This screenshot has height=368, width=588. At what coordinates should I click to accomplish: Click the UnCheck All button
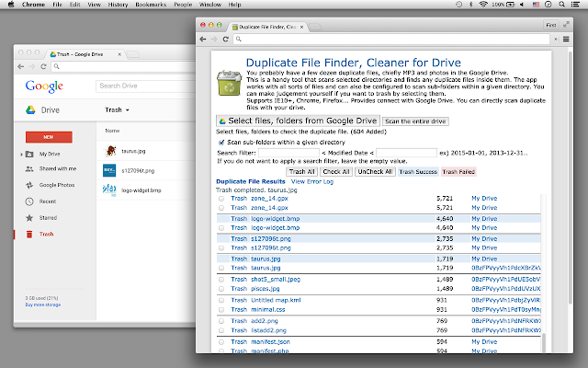(x=375, y=172)
